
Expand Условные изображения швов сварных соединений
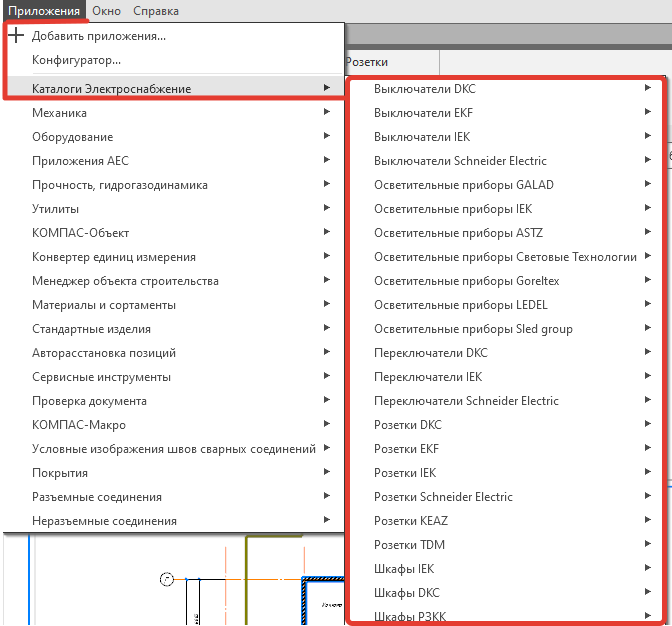(x=174, y=449)
